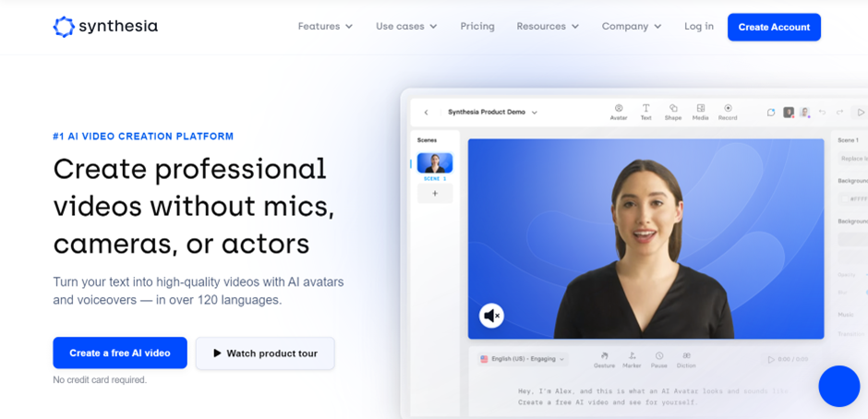Viewport: 868px width, 419px height.
Task: Click the background color hex value field
Action: [x=853, y=198]
